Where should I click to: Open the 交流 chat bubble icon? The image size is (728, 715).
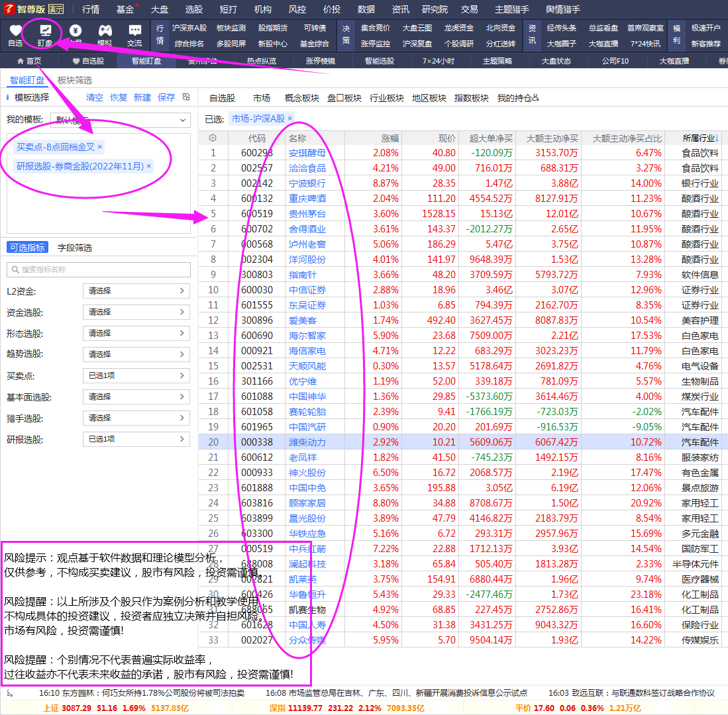point(134,30)
